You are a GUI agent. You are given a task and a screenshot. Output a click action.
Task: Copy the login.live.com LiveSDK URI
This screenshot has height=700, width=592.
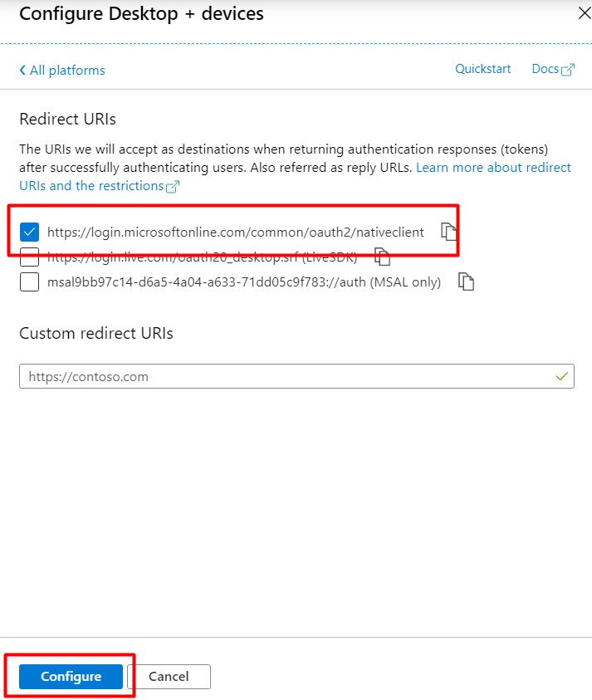pos(382,257)
